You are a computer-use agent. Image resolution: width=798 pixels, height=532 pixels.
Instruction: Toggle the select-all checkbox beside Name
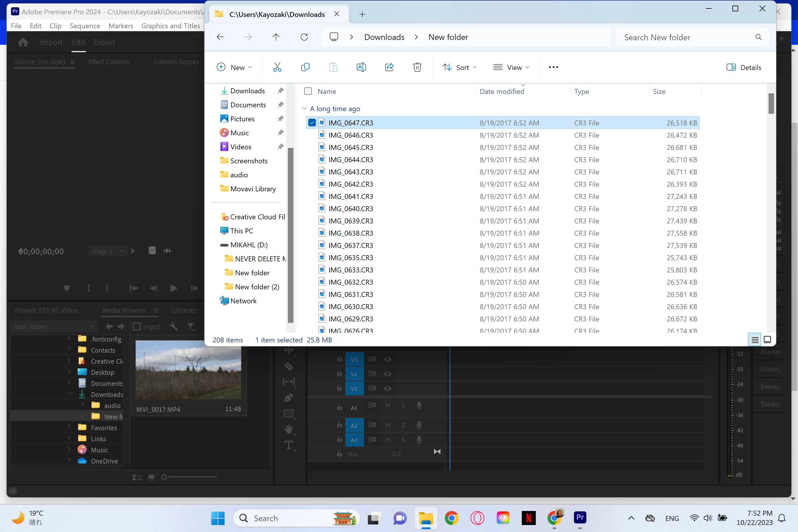coord(308,91)
